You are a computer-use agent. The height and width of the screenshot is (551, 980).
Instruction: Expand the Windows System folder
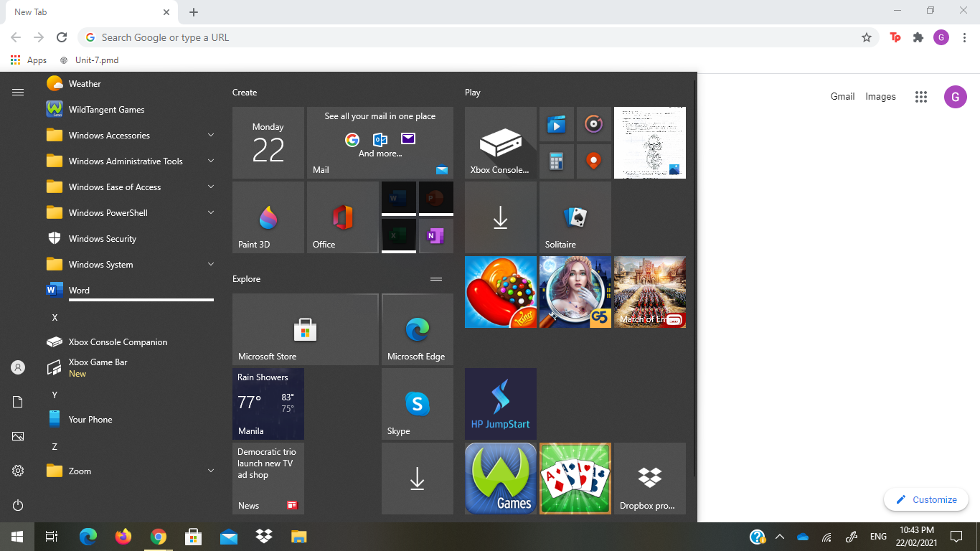coord(129,265)
